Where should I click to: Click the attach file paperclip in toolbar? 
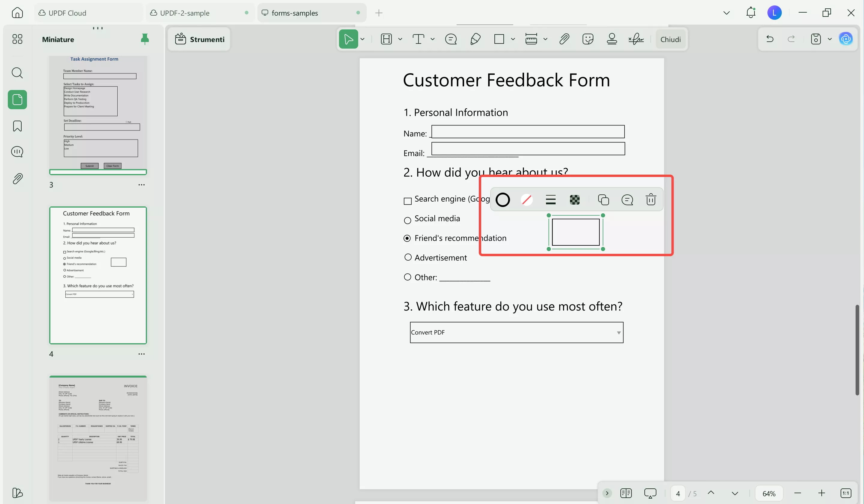click(x=564, y=39)
